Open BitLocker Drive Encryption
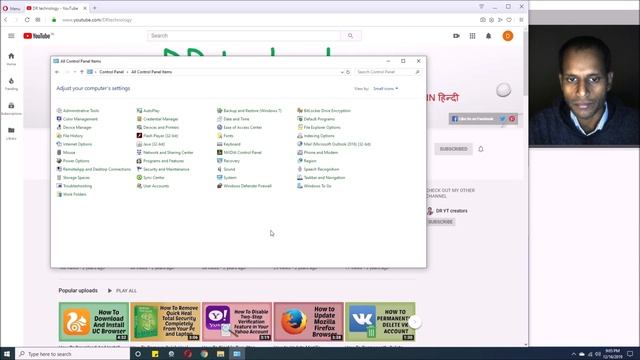640x360 pixels. point(324,111)
